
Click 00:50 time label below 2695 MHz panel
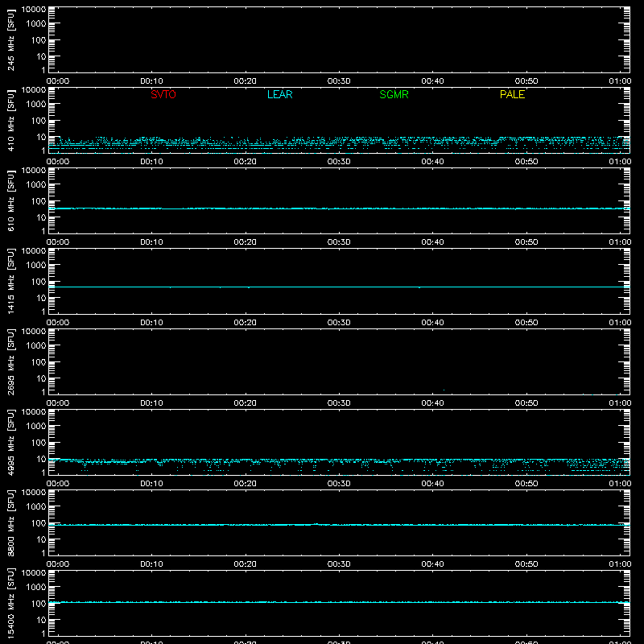(526, 403)
